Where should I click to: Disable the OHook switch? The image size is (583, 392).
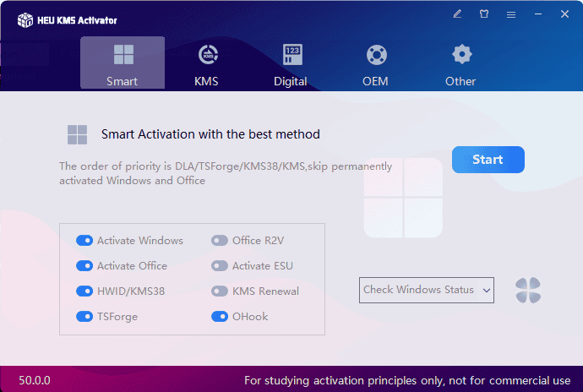220,317
